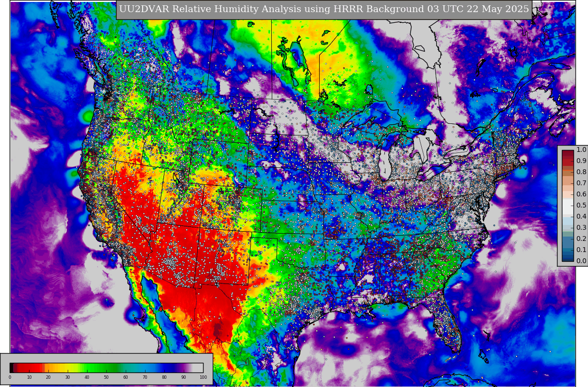The width and height of the screenshot is (588, 387).
Task: Click the 0.7 label on the vertical colorbar
Action: click(x=581, y=183)
